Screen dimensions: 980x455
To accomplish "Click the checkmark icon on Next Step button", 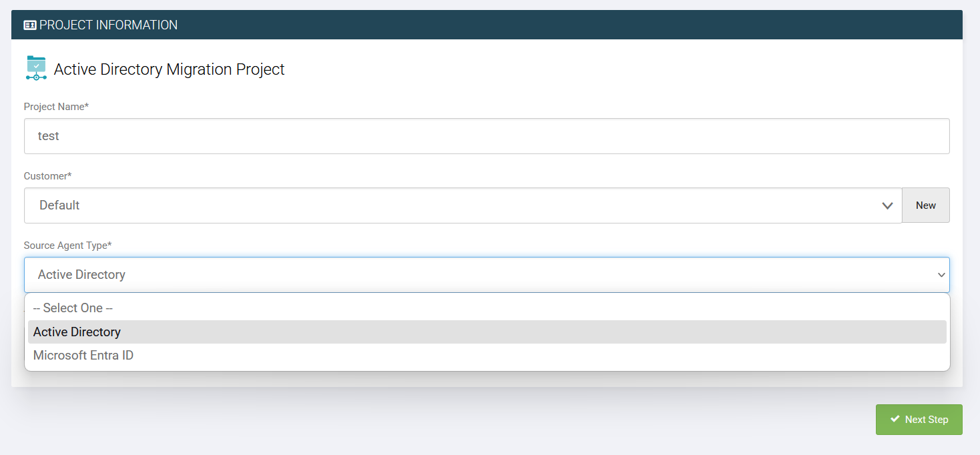I will point(895,419).
